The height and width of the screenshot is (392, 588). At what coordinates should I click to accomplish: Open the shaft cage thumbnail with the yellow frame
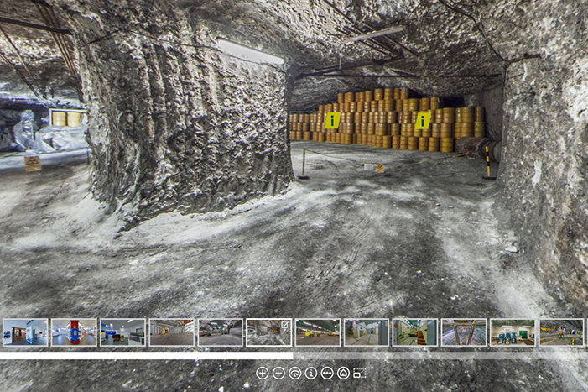coord(464,332)
